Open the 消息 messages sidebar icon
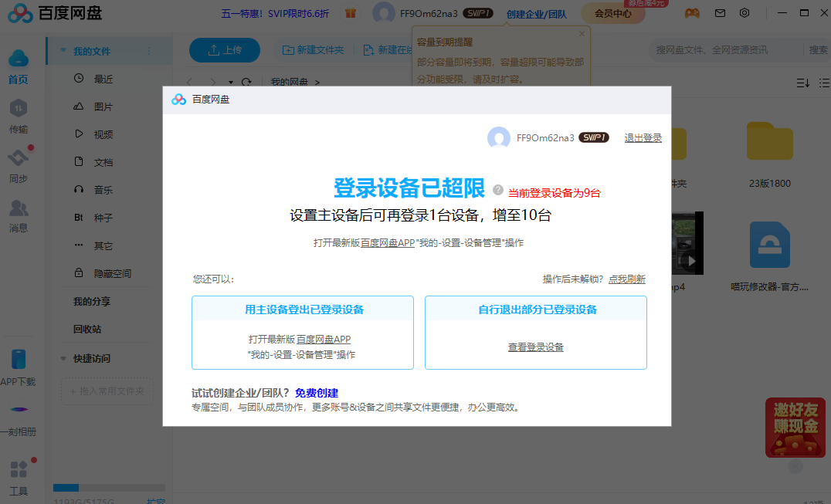 [x=18, y=208]
